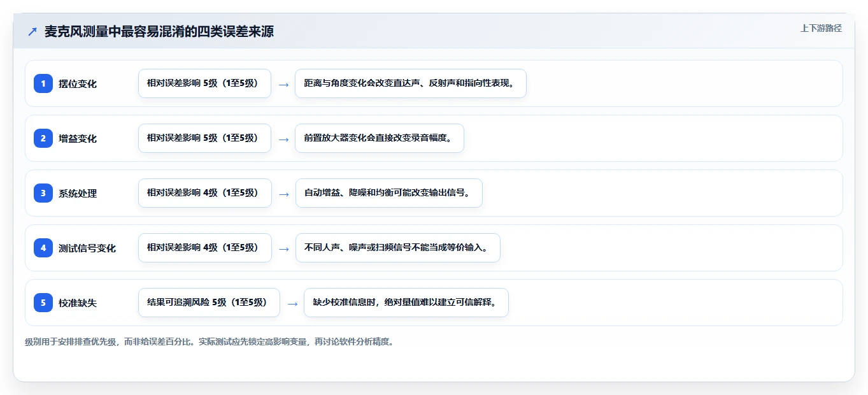Click the 增益变化 row label

(78, 138)
